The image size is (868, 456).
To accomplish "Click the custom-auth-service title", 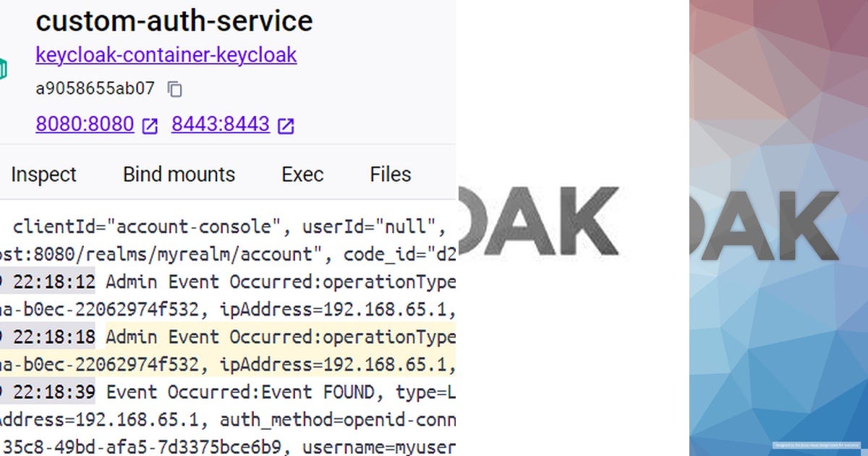I will tap(174, 21).
